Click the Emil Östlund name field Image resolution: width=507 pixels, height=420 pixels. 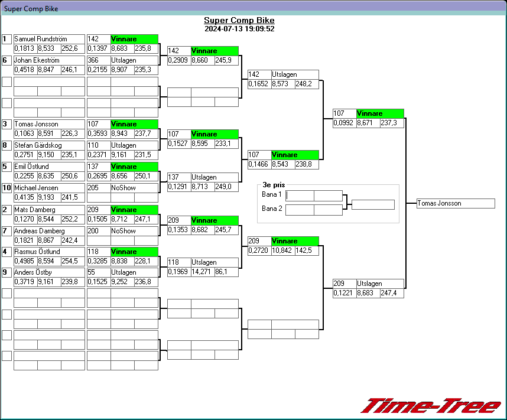(49, 167)
